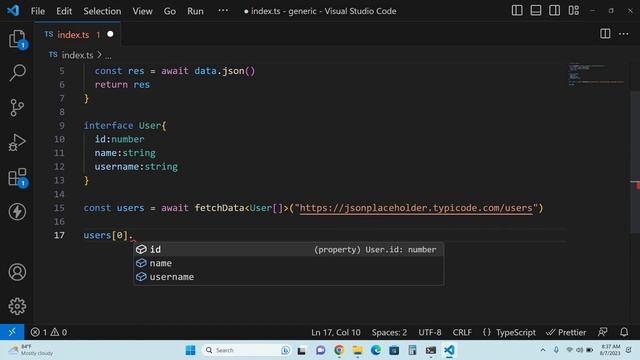Open Microsoft Edge from taskbar

(x=376, y=350)
